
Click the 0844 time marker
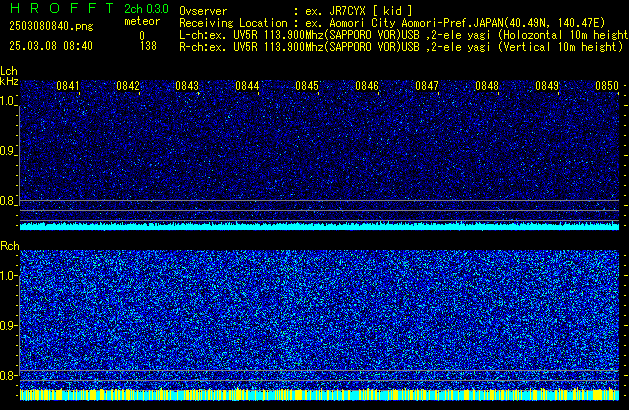247,86
